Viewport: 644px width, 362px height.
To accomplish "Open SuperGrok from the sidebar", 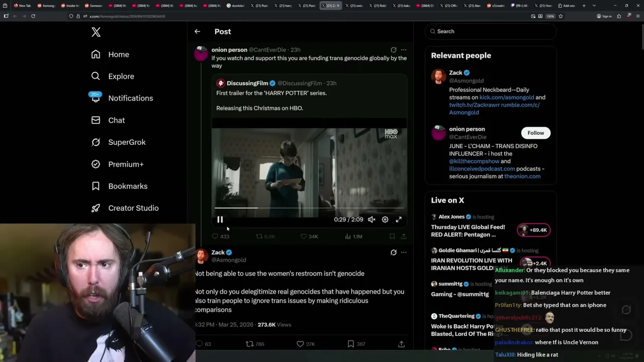I will 118,142.
